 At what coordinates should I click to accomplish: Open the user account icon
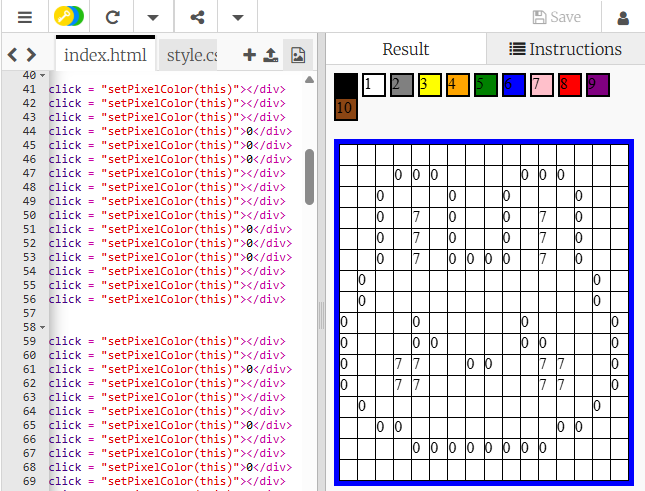623,18
